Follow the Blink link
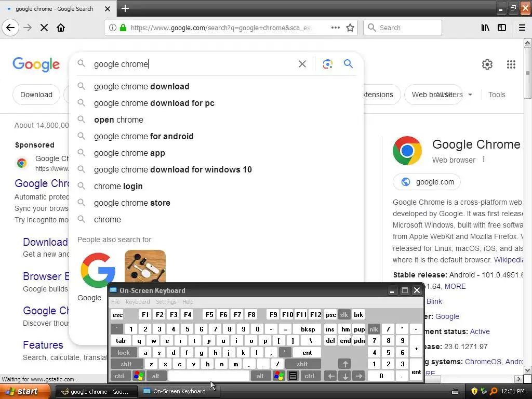Screen dimensions: 532x399 coord(434,301)
